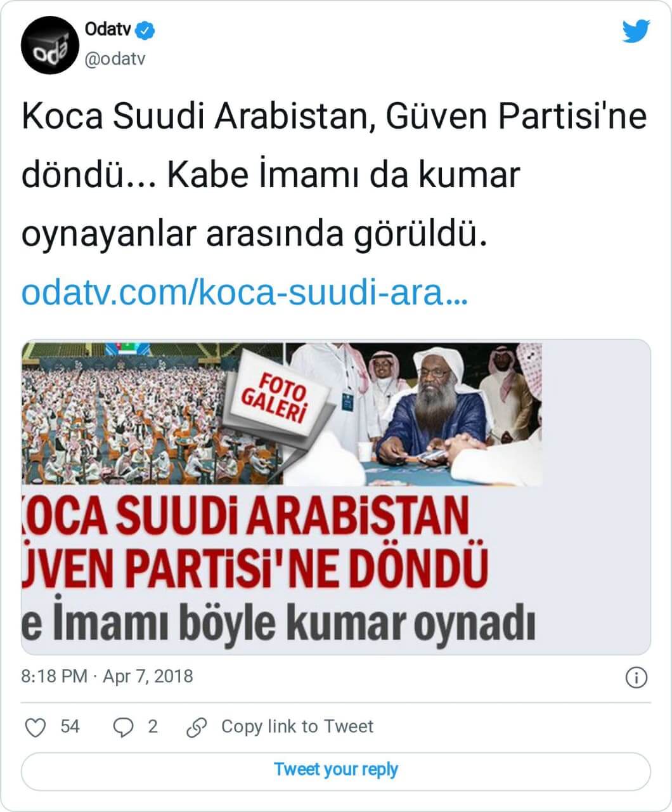672x812 pixels.
Task: Click the chain link icon
Action: (198, 727)
